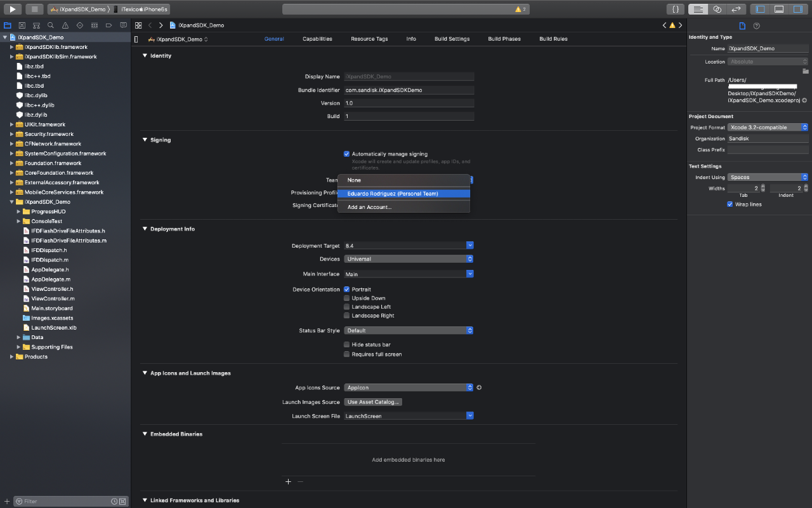The image size is (812, 508).
Task: Open the related items grid menu
Action: [x=138, y=25]
